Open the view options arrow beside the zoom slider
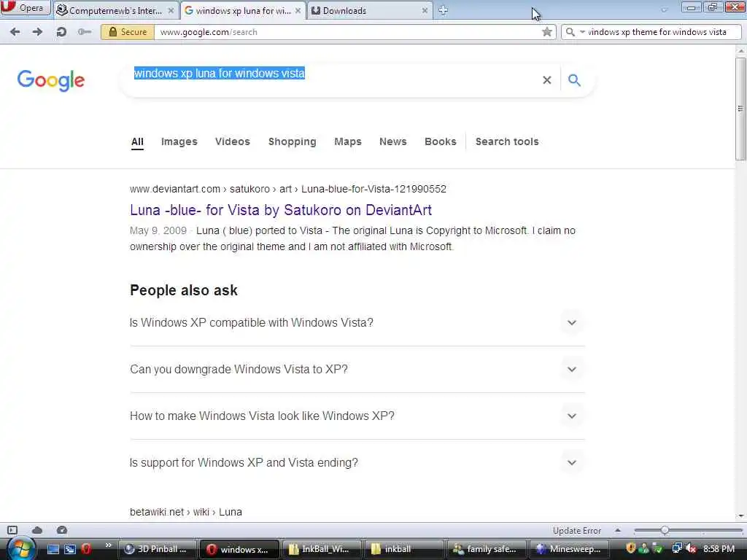The image size is (747, 560). [618, 530]
